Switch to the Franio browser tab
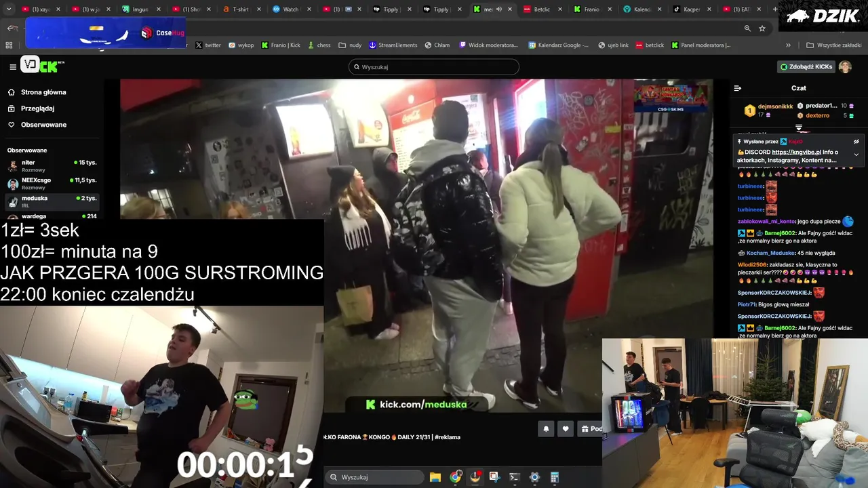 (x=591, y=9)
